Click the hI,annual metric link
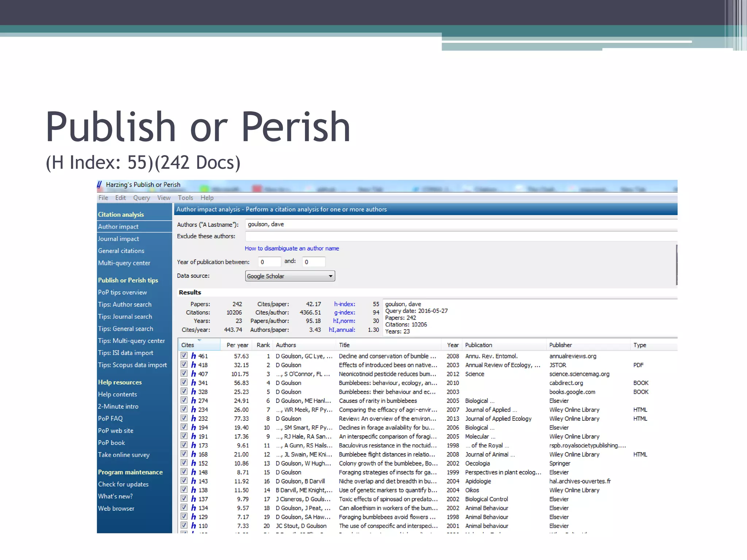 pyautogui.click(x=342, y=330)
